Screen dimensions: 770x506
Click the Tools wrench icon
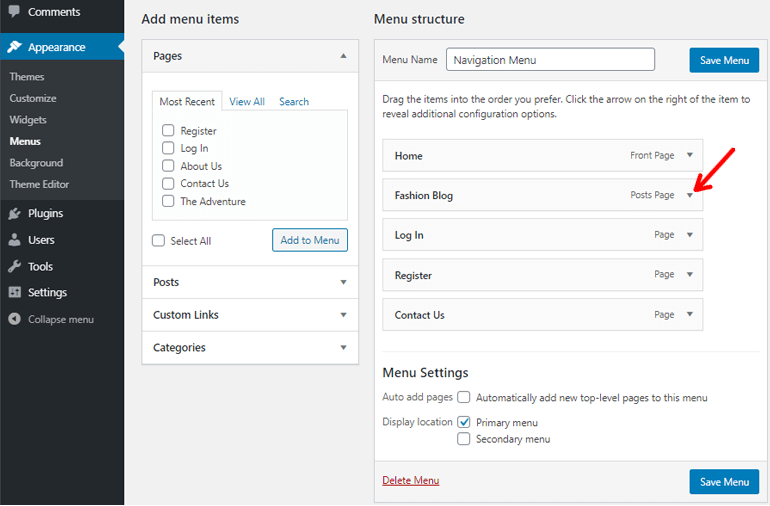coord(14,267)
